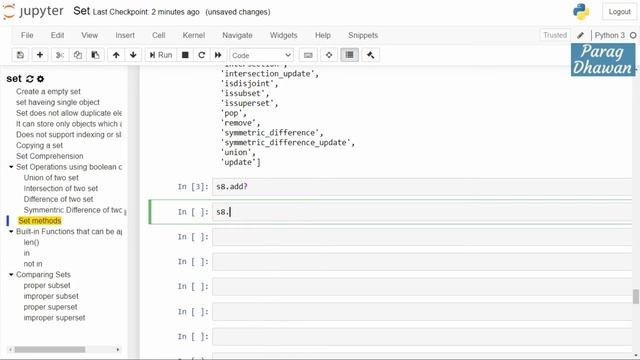640x360 pixels.
Task: Collapse Set Operations using boolean section
Action: (x=11, y=167)
